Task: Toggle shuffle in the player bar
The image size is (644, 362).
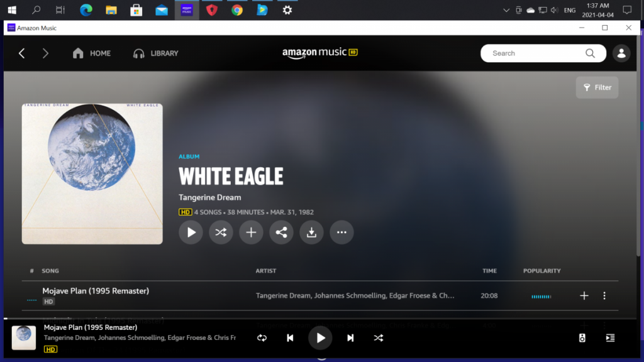Action: pos(379,337)
